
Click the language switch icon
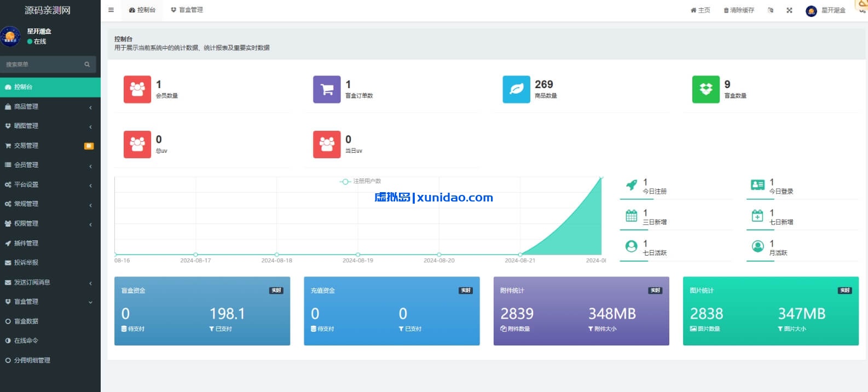[771, 10]
